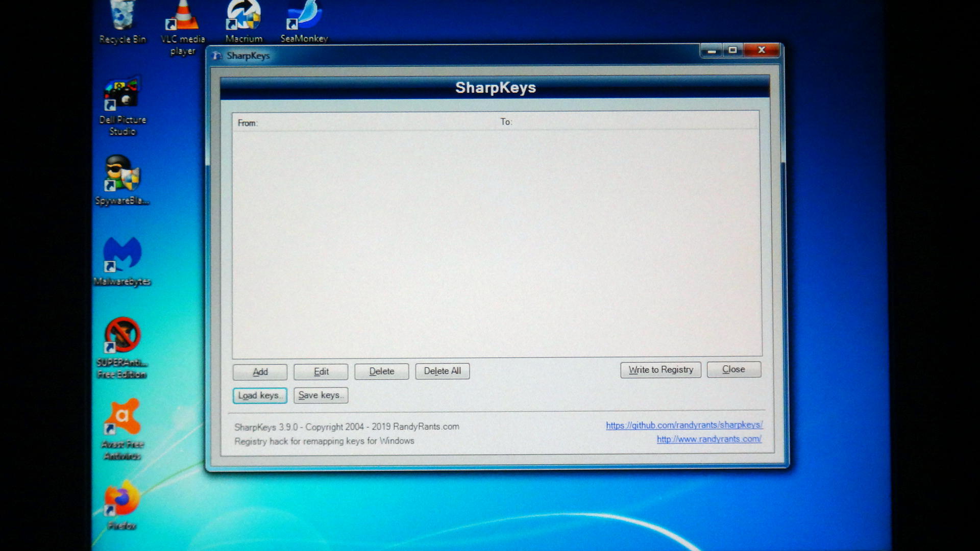Screen dimensions: 980x551
Task: Click Load keys button
Action: click(x=260, y=395)
